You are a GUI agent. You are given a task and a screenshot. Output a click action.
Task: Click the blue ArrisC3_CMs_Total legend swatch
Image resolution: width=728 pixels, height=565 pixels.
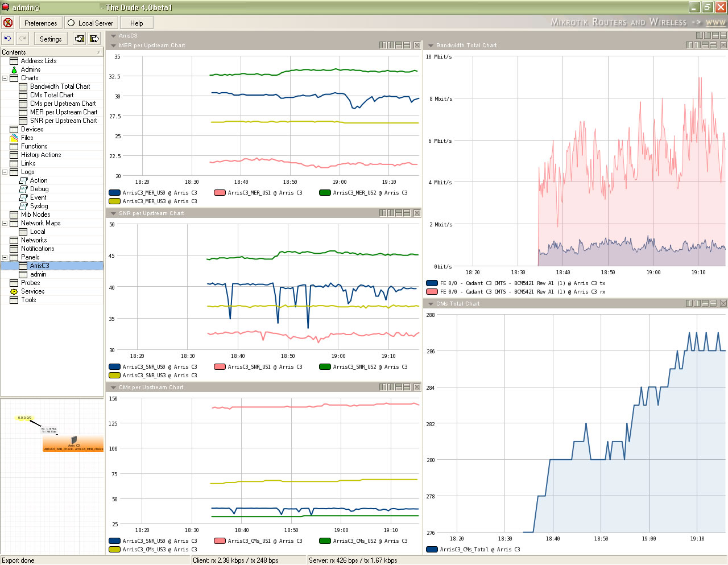tap(432, 550)
